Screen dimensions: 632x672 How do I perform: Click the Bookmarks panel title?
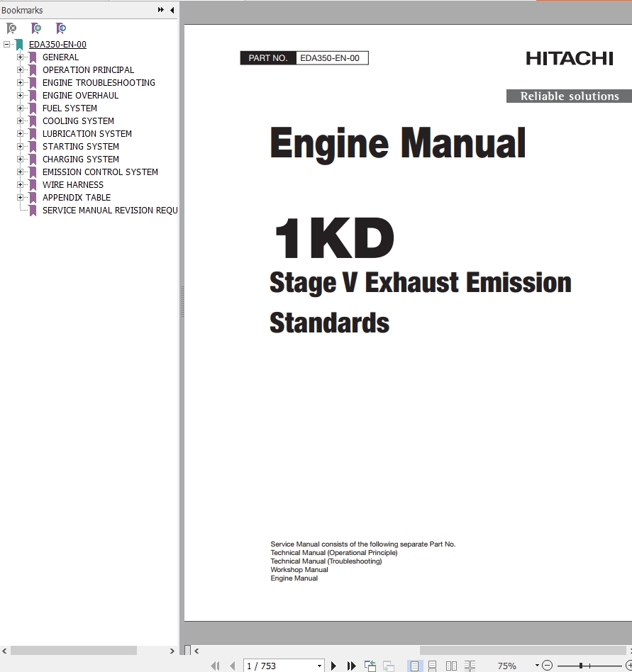click(22, 10)
